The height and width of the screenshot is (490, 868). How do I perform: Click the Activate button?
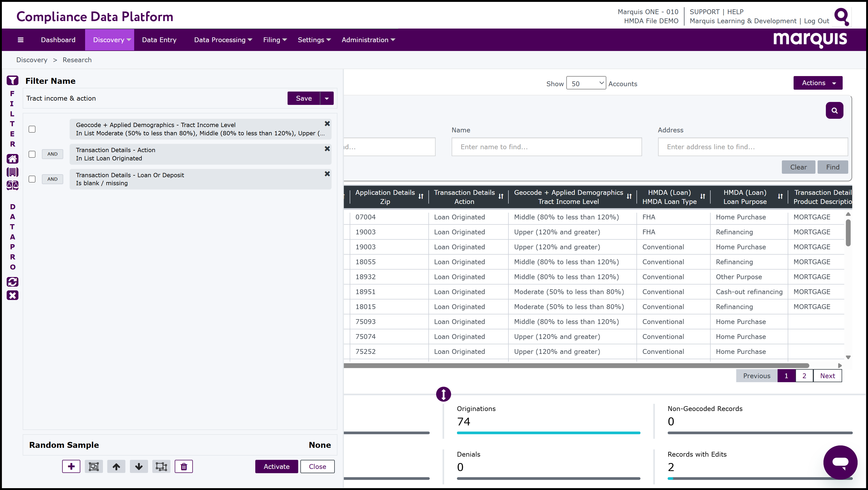(x=276, y=467)
